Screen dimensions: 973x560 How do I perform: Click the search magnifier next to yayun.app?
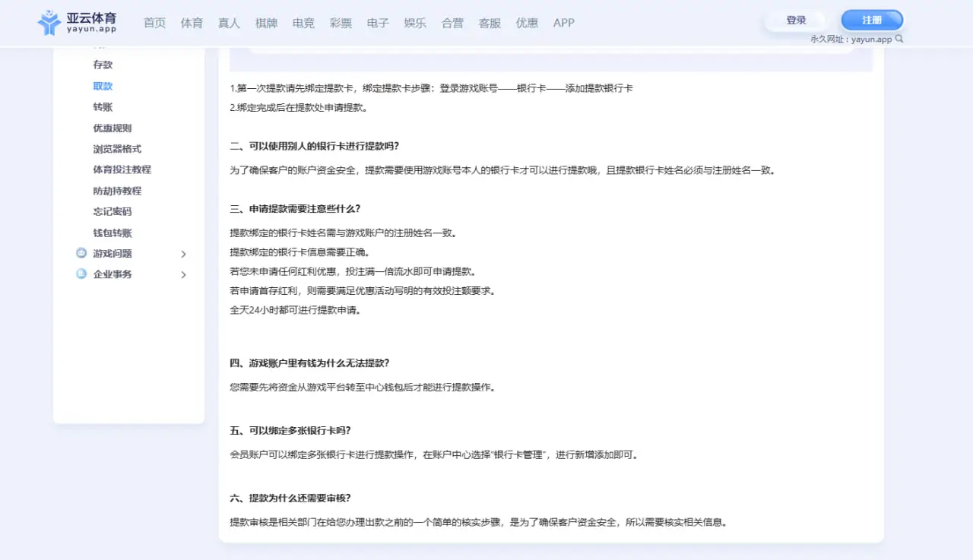(x=899, y=39)
